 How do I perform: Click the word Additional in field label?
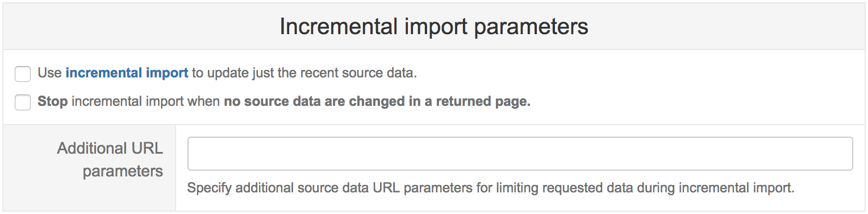[93, 149]
